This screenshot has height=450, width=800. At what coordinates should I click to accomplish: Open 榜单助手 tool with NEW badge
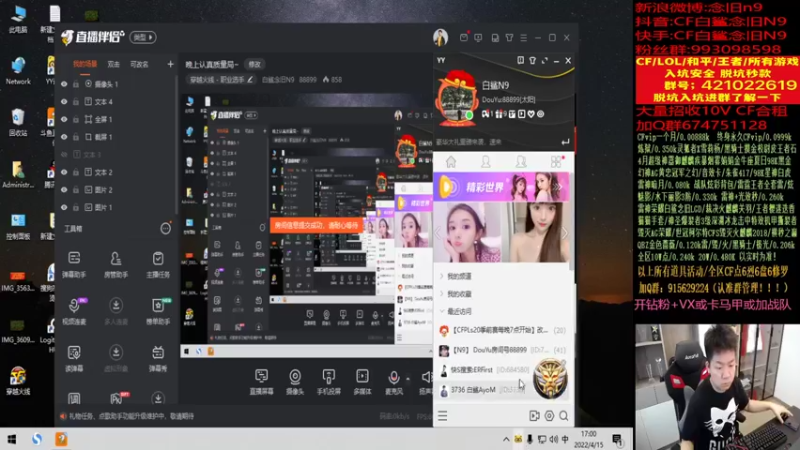click(158, 311)
